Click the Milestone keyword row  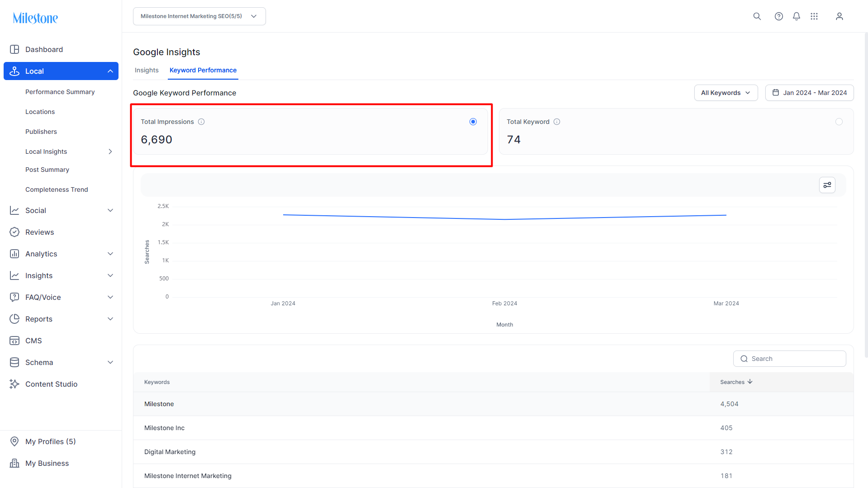[493, 404]
